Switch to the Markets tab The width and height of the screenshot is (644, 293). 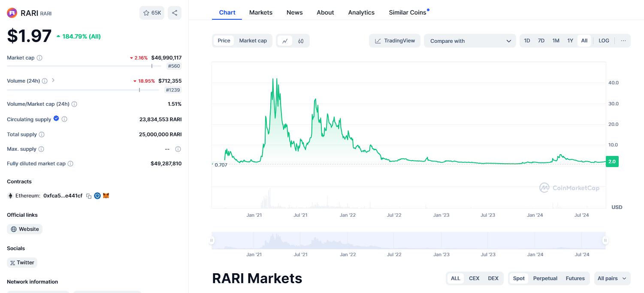[x=261, y=12]
